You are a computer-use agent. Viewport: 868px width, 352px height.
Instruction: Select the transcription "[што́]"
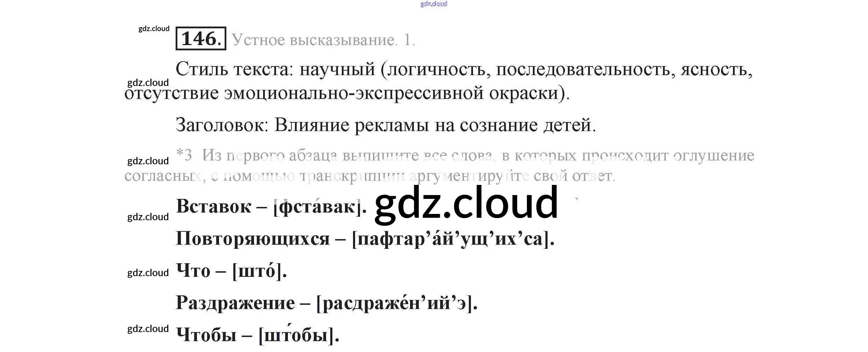click(x=259, y=271)
